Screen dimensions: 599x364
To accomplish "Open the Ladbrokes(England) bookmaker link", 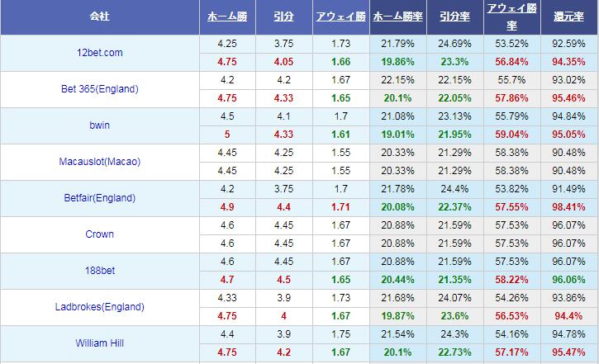I will pos(100,307).
